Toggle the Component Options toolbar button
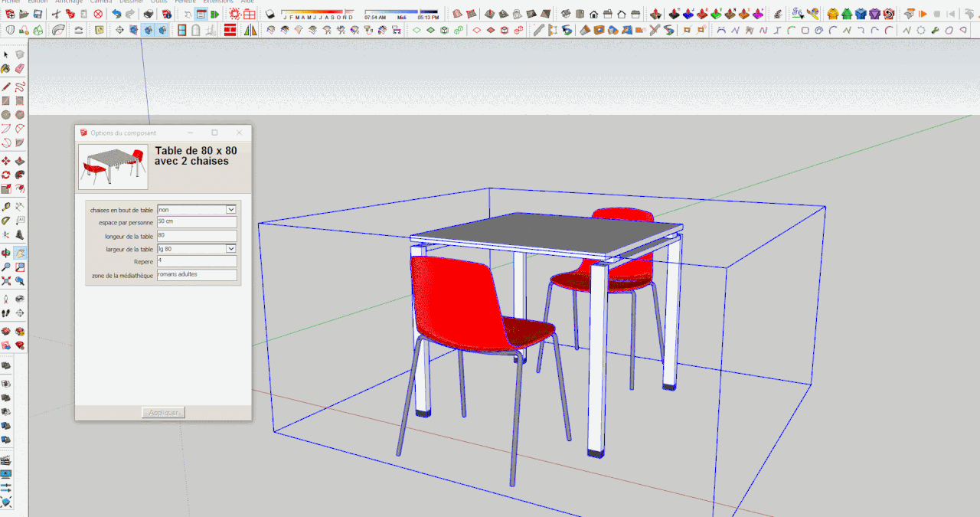Viewport: 980px width, 517px height. [201, 14]
